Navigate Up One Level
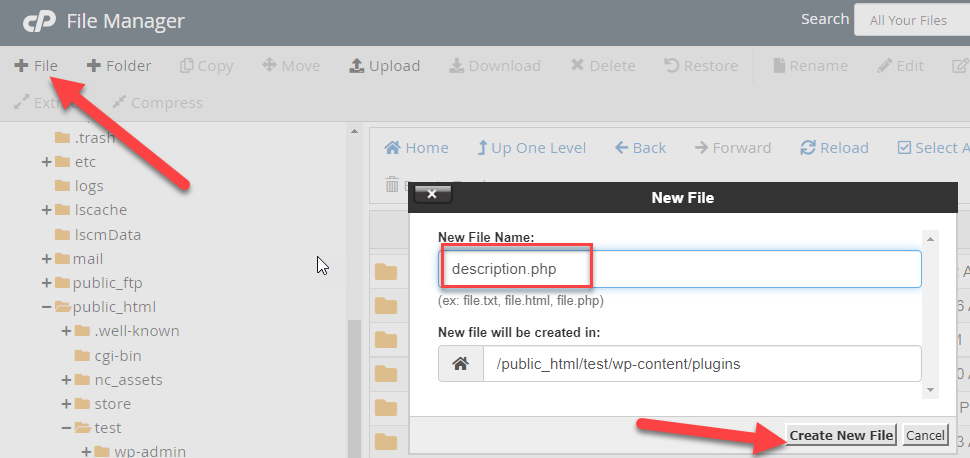The image size is (970, 458). pyautogui.click(x=531, y=148)
